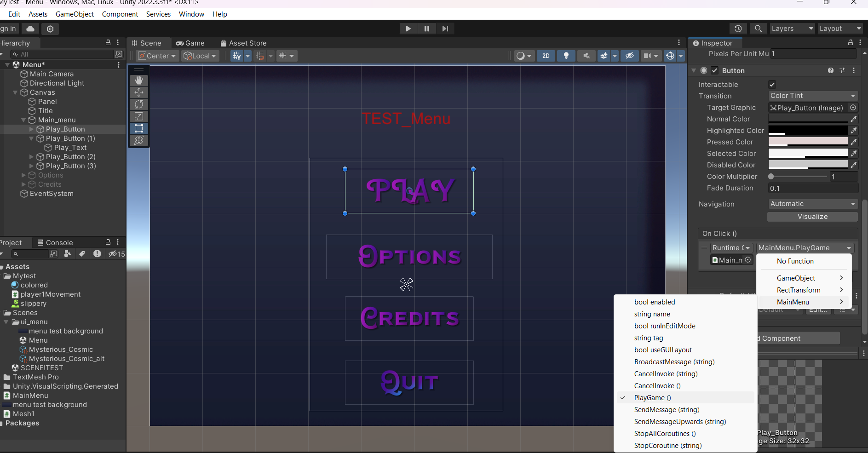Click the Disabled Color swatch

click(x=808, y=165)
